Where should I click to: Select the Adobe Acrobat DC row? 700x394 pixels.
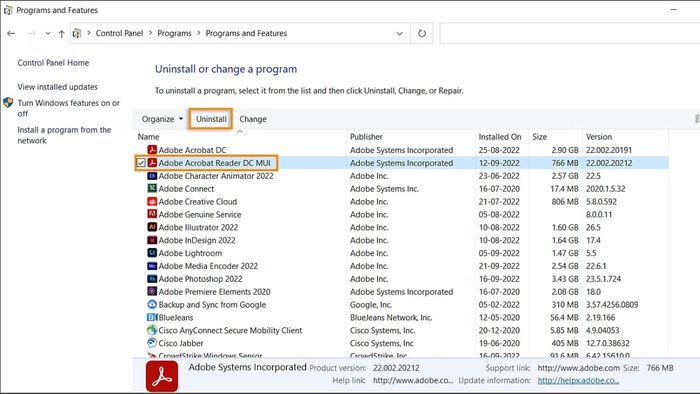pos(401,150)
